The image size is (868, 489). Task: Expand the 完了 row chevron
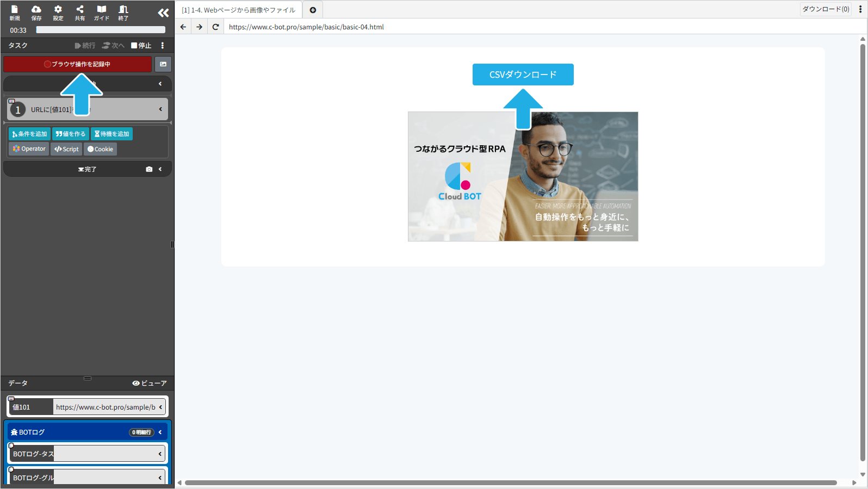coord(160,169)
